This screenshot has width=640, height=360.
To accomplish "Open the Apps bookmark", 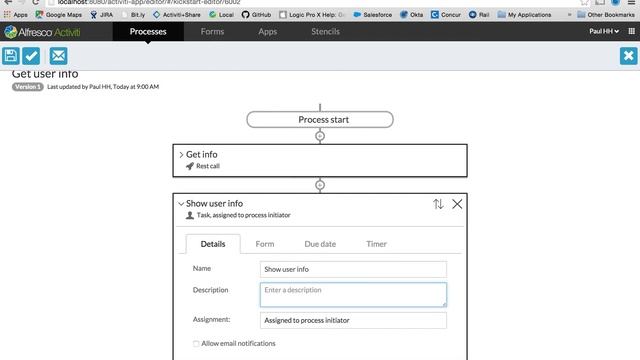I will [16, 15].
